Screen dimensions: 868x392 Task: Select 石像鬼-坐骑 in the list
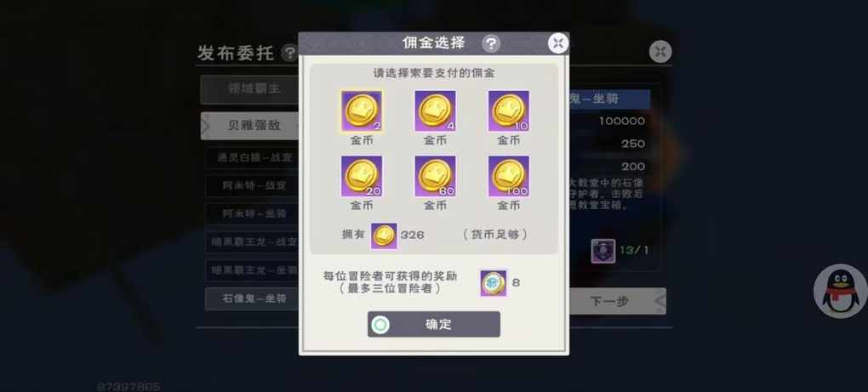pyautogui.click(x=252, y=299)
